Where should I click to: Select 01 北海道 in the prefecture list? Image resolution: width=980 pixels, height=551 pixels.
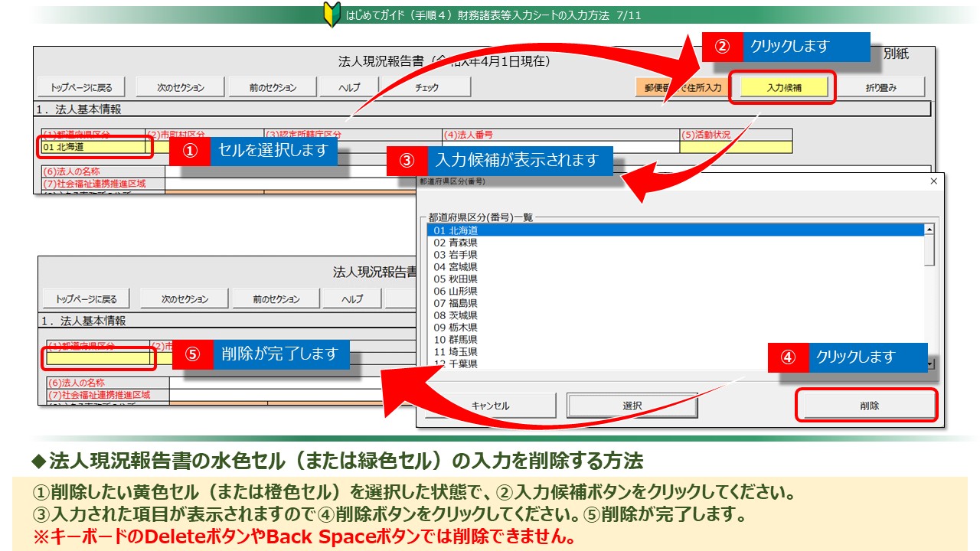pos(456,230)
